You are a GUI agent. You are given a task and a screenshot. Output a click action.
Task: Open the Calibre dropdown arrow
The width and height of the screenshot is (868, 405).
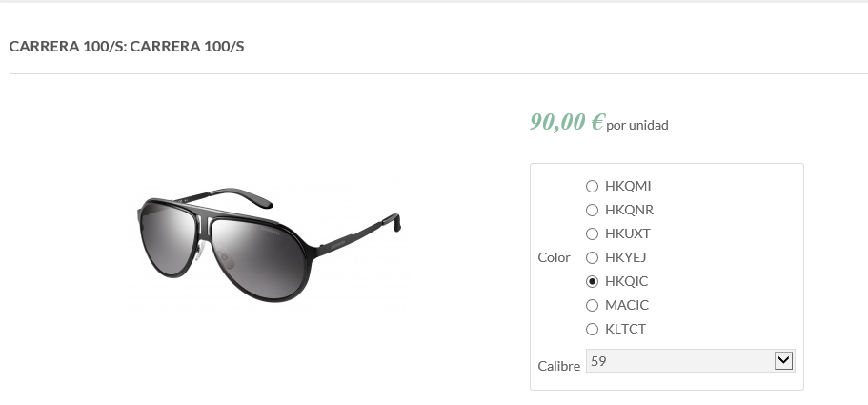click(x=784, y=360)
